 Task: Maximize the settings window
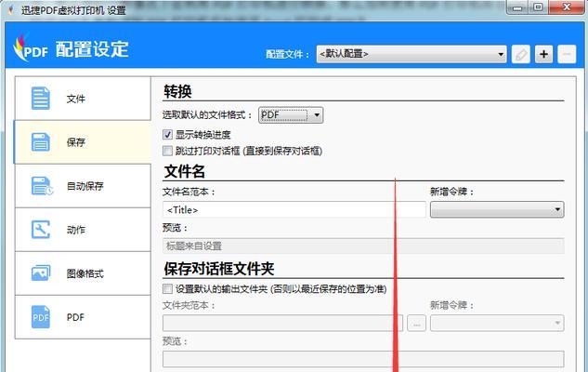coord(538,7)
